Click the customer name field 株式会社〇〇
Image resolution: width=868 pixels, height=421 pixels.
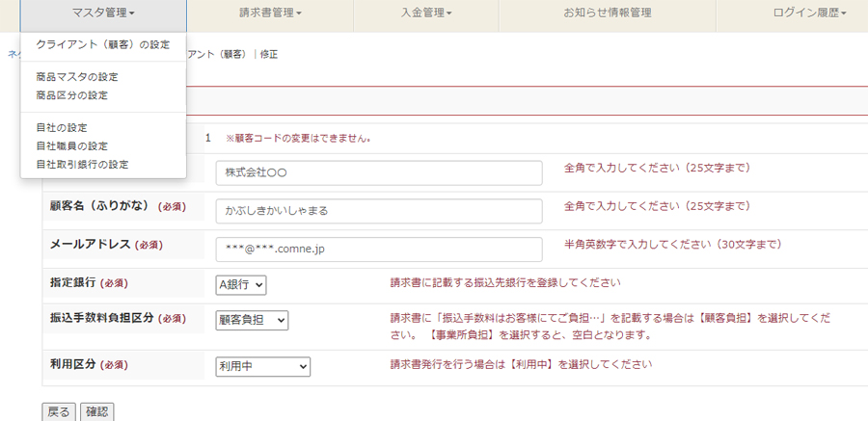point(378,172)
